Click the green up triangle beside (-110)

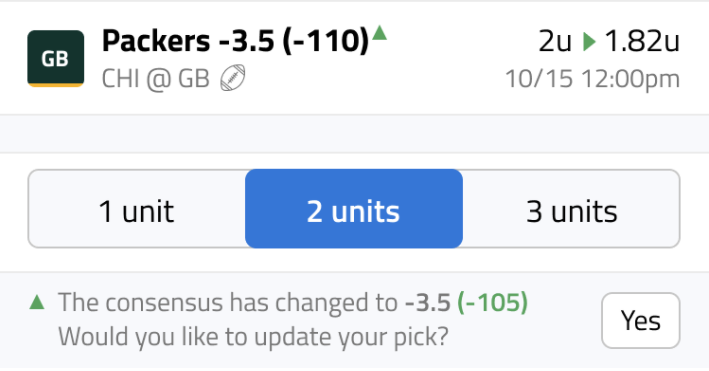[380, 33]
